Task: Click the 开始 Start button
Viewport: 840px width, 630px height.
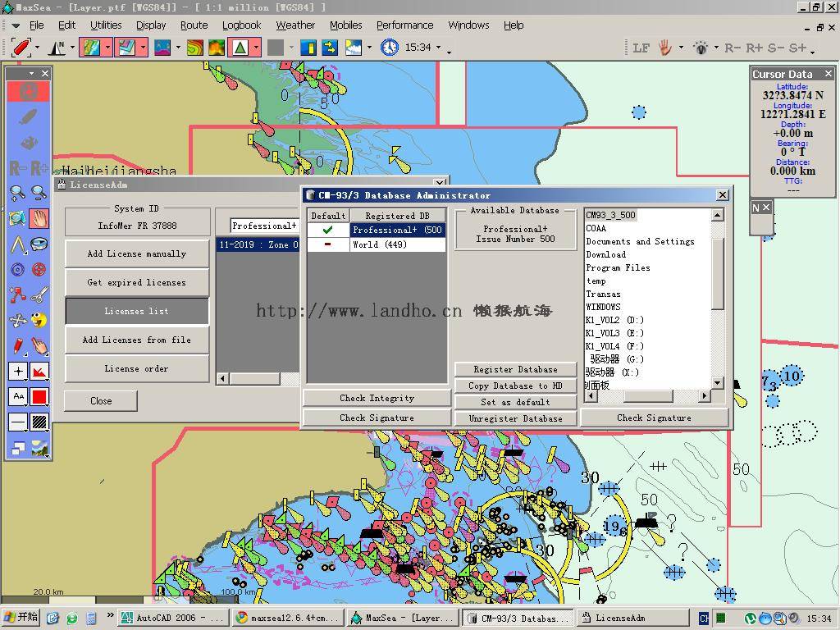Action: coord(21,618)
